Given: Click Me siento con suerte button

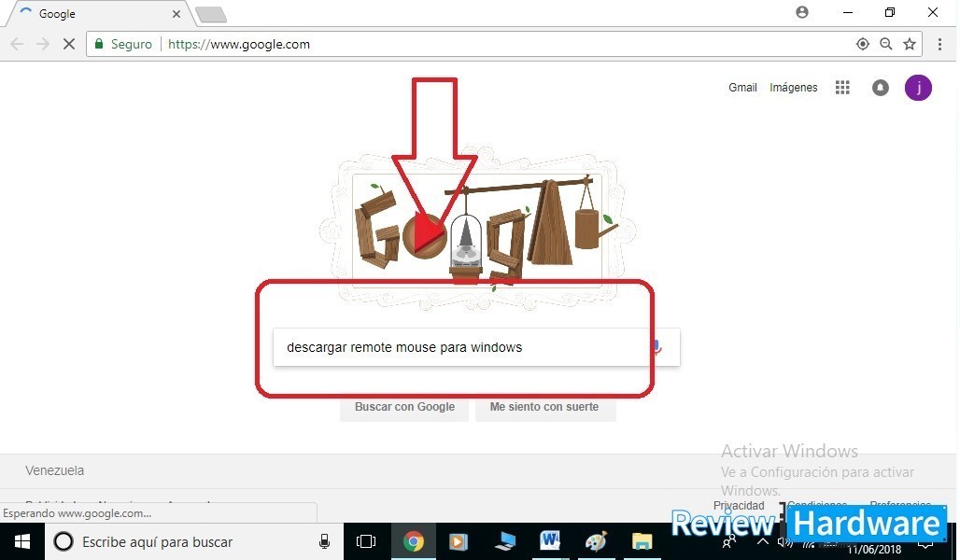Looking at the screenshot, I should [544, 407].
